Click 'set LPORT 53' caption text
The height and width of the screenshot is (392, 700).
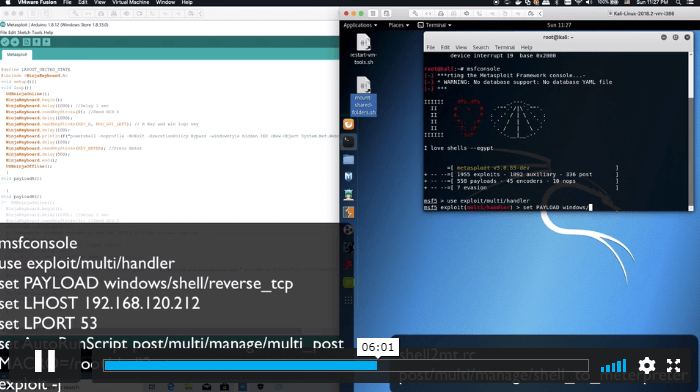point(49,323)
